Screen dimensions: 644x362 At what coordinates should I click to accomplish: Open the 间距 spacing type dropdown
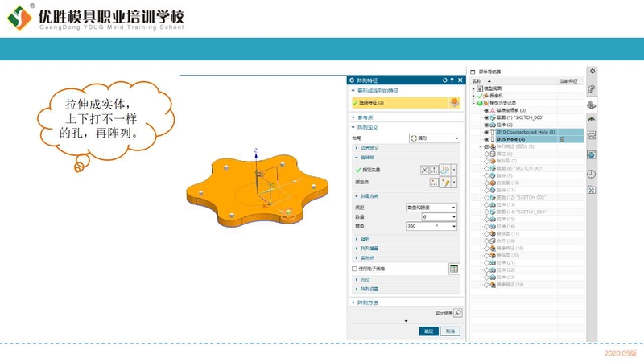[x=431, y=207]
